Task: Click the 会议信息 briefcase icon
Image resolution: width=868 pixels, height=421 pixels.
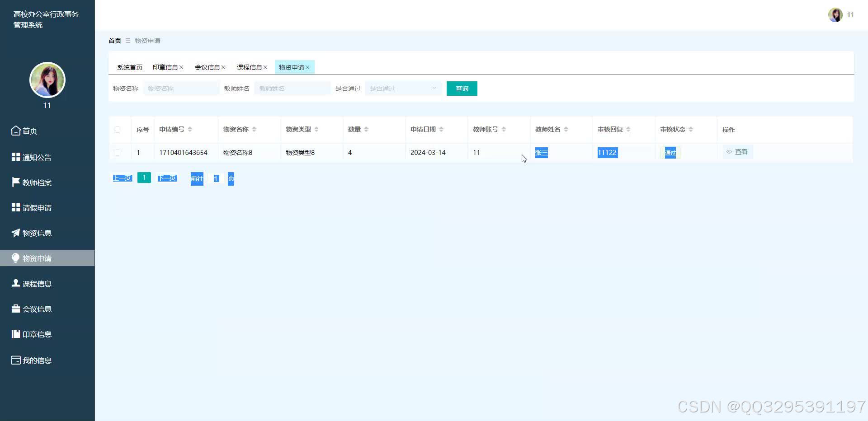Action: 16,309
